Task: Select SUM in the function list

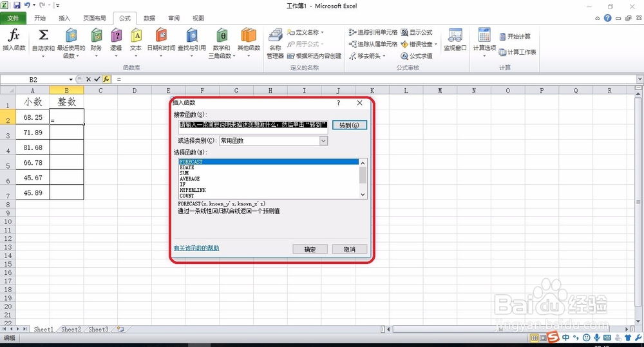Action: click(x=269, y=173)
